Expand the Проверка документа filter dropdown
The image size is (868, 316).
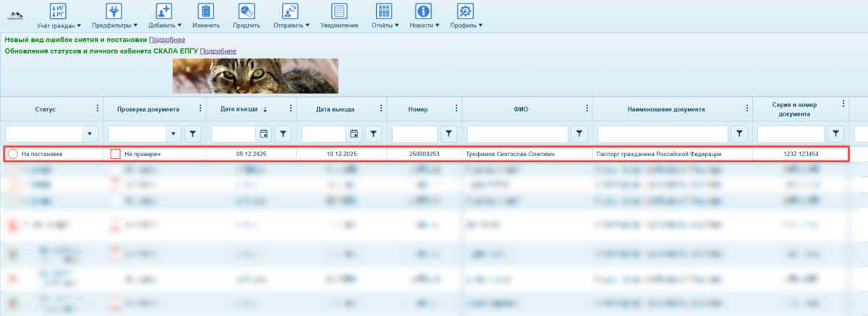[x=174, y=134]
